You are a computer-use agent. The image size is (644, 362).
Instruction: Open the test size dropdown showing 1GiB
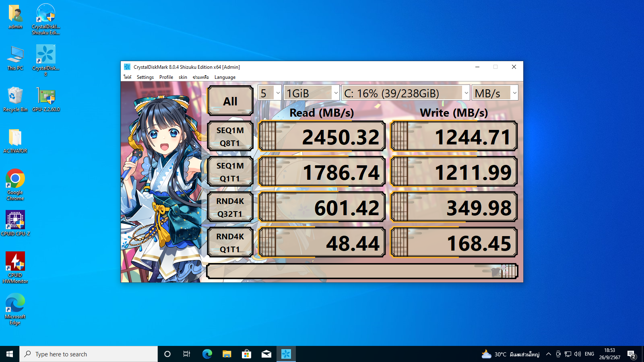tap(312, 93)
